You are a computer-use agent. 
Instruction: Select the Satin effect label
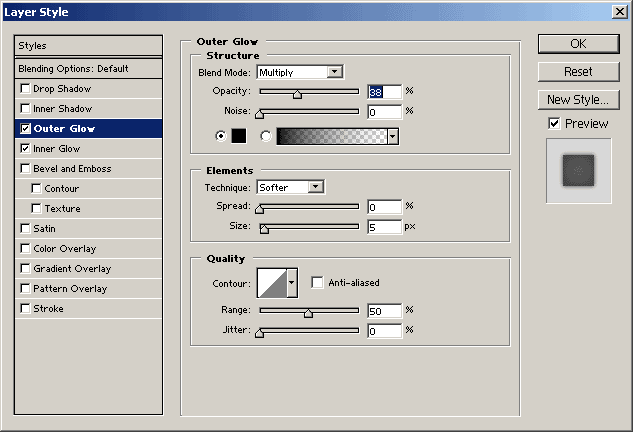[44, 229]
